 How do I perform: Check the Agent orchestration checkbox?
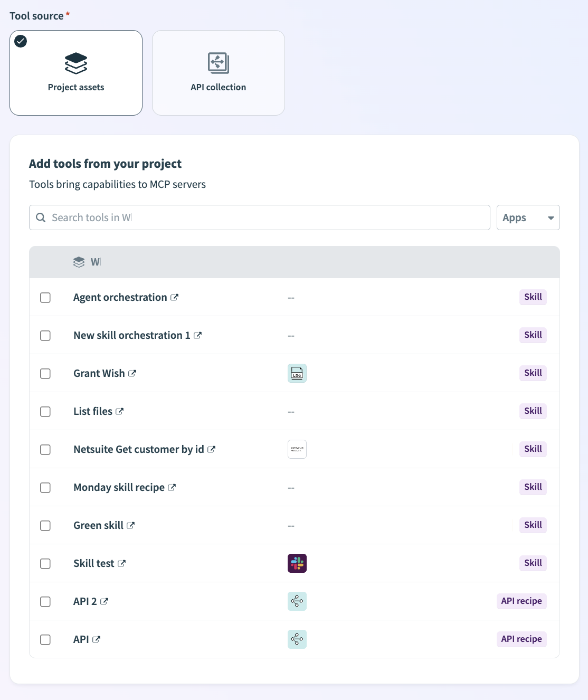click(x=45, y=297)
